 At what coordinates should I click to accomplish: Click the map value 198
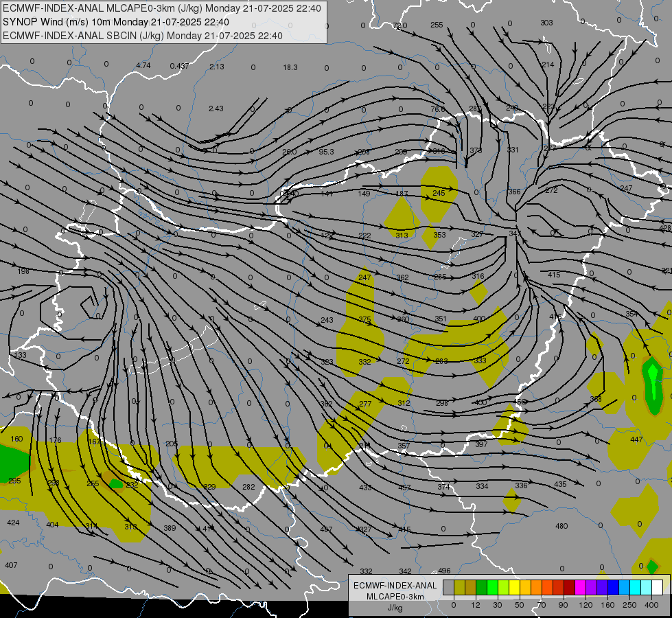(x=23, y=271)
